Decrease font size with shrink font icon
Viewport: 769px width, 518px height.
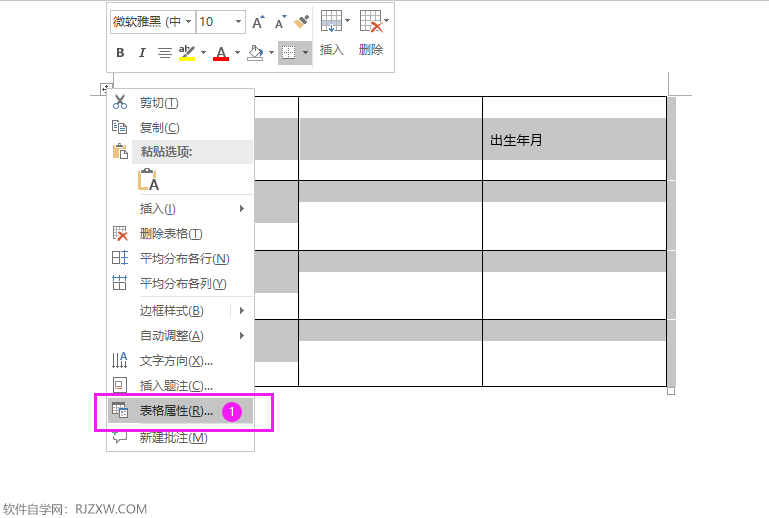(x=280, y=22)
